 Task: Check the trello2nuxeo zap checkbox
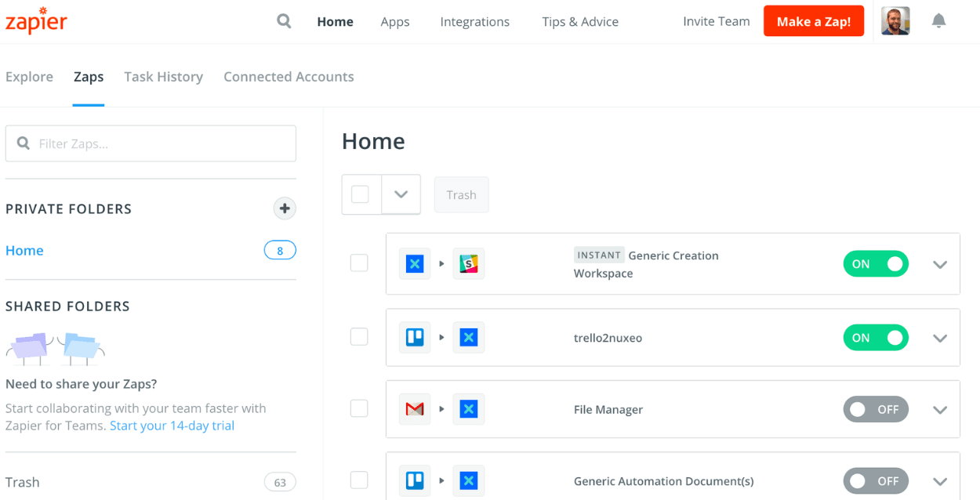pyautogui.click(x=359, y=337)
